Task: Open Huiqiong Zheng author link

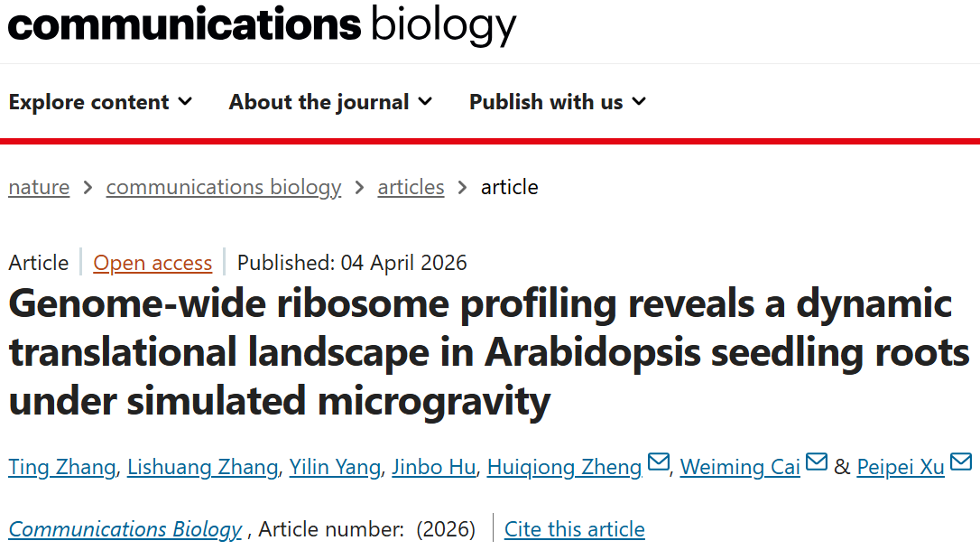Action: (x=564, y=467)
